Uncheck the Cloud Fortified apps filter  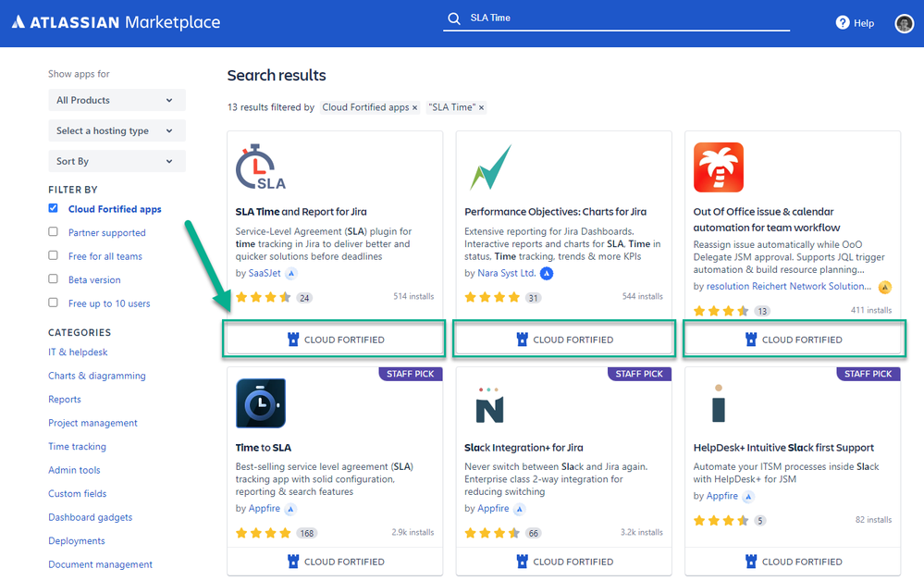(53, 208)
